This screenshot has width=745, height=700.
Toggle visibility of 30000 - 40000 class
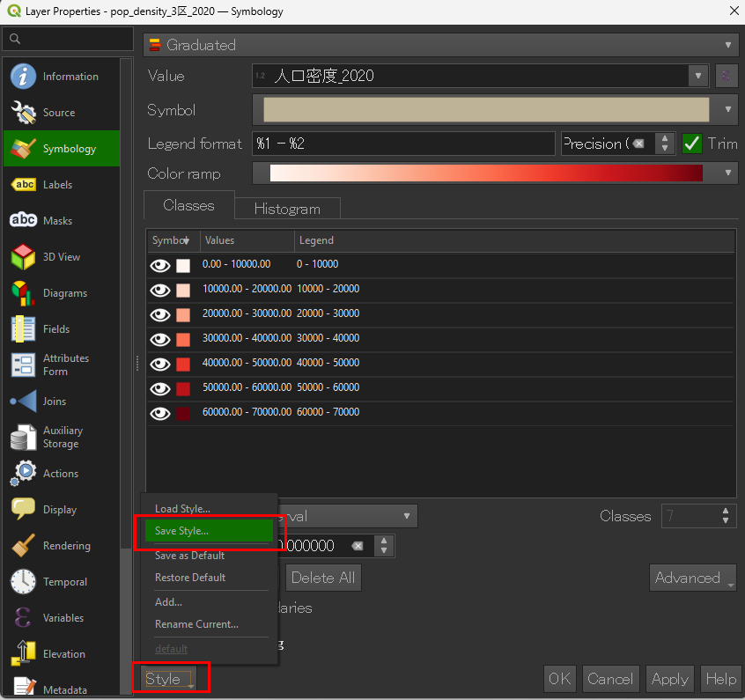(160, 339)
